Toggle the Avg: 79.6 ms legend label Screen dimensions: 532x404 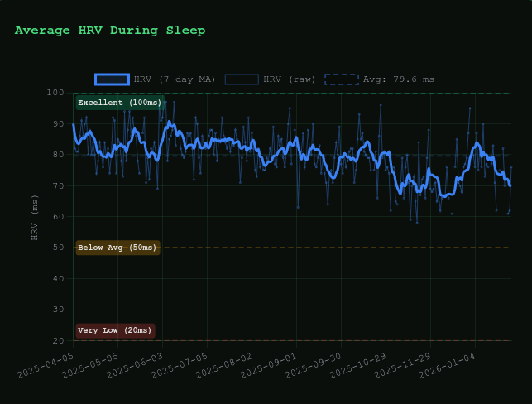[399, 79]
